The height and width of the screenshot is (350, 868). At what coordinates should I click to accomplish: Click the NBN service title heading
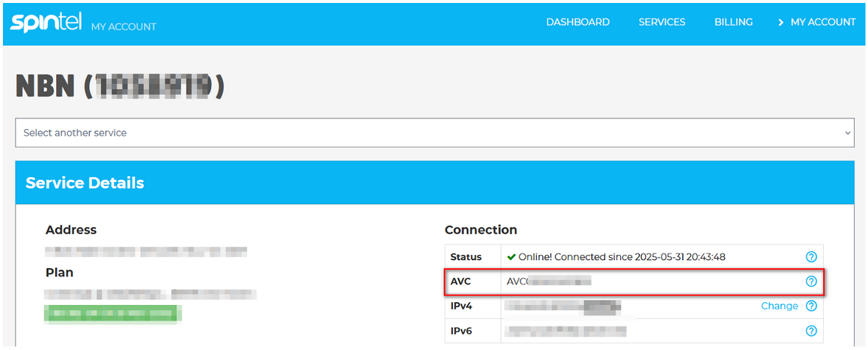pyautogui.click(x=120, y=86)
